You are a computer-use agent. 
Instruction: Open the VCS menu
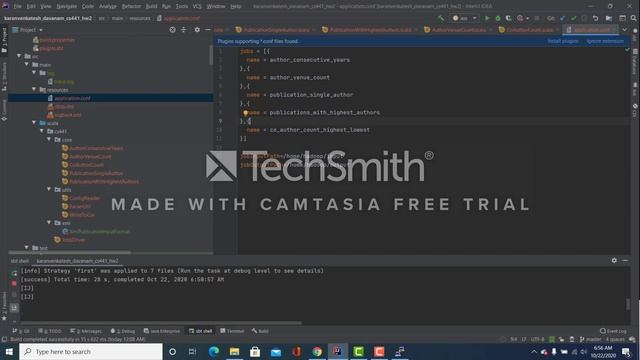tap(197, 6)
